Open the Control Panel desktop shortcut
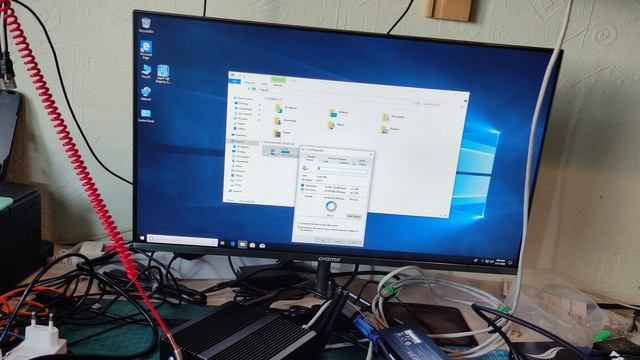Image resolution: width=640 pixels, height=360 pixels. click(x=146, y=116)
